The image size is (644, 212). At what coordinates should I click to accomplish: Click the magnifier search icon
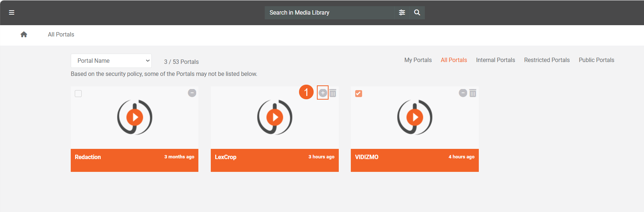tap(417, 12)
